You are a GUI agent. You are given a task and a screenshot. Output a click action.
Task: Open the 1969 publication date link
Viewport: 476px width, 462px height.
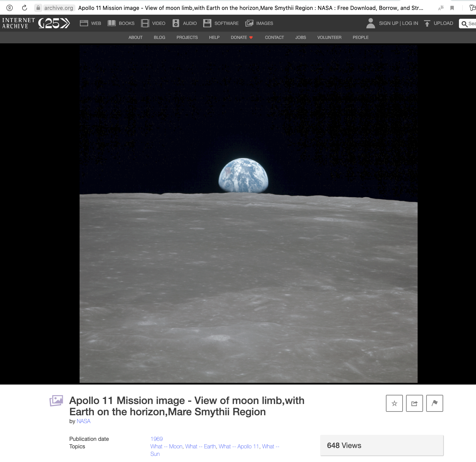[156, 439]
